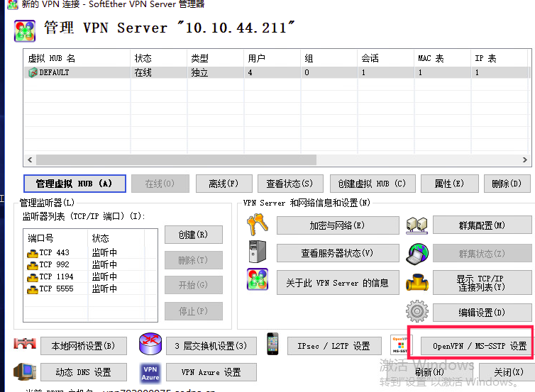Click the pipe junction icon beside 显示 TCP/IP 连接列表
The image size is (535, 392).
pos(417,283)
